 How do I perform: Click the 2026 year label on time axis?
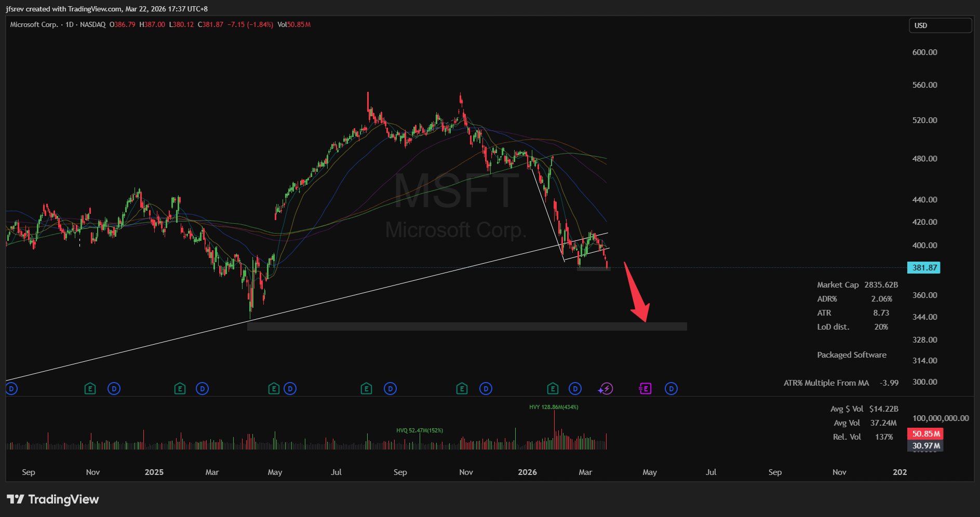(528, 472)
